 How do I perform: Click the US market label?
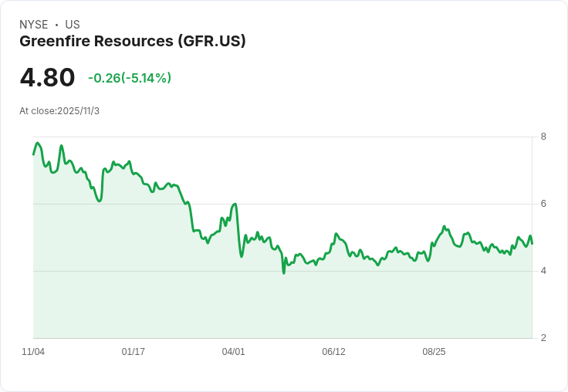pyautogui.click(x=73, y=25)
